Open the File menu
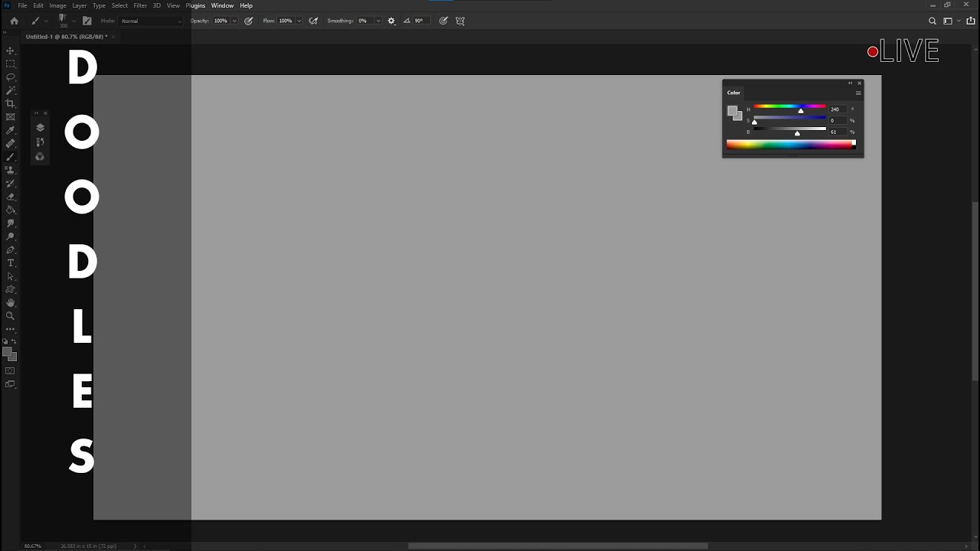This screenshot has width=980, height=551. 22,5
